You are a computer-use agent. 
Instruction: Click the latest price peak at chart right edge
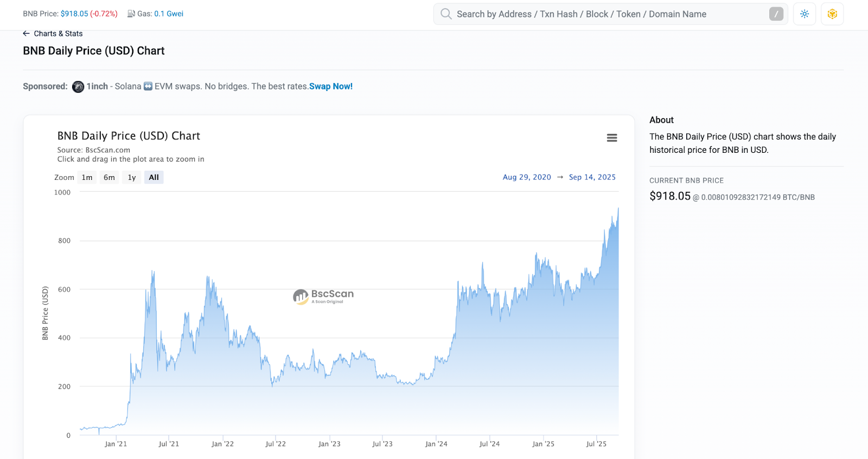tap(618, 209)
